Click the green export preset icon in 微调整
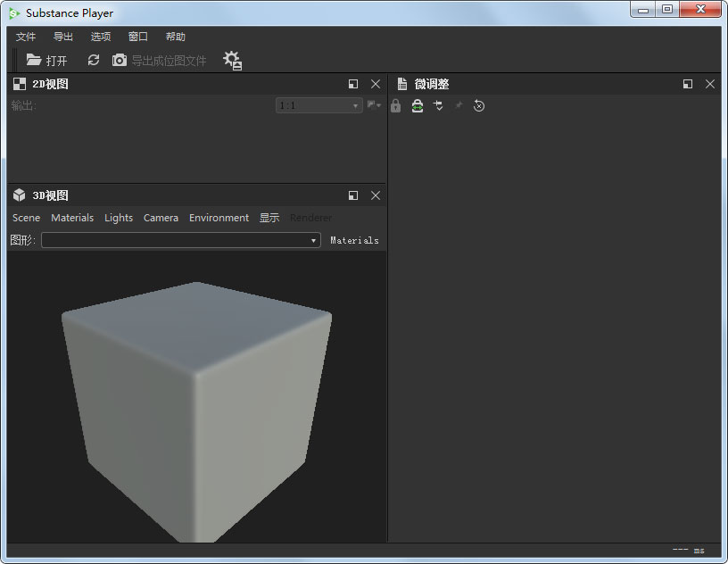This screenshot has height=564, width=728. pyautogui.click(x=417, y=105)
